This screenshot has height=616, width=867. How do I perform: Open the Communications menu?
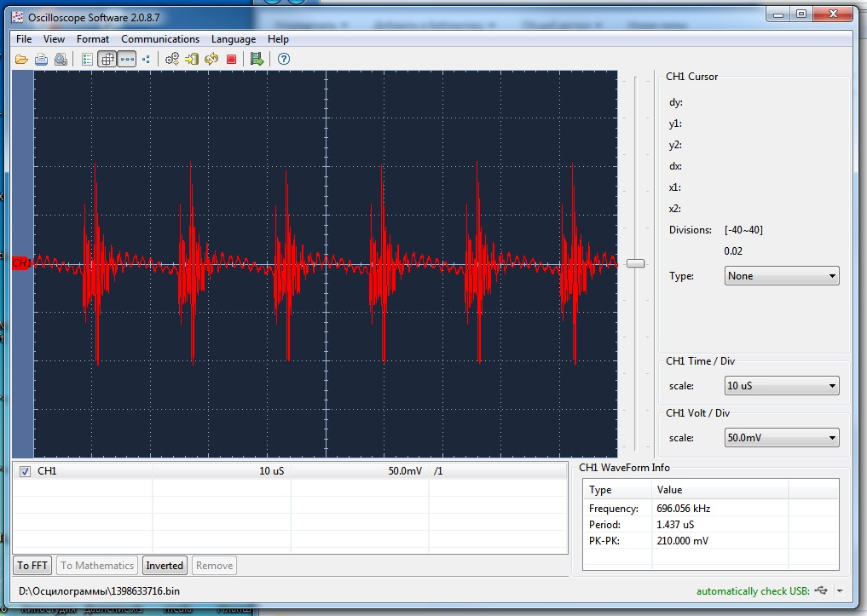tap(159, 39)
